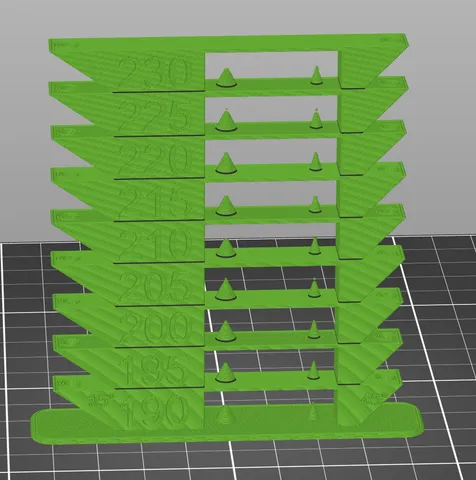Select the 195 temperature tier
Viewport: 476px width, 480px height.
click(152, 370)
